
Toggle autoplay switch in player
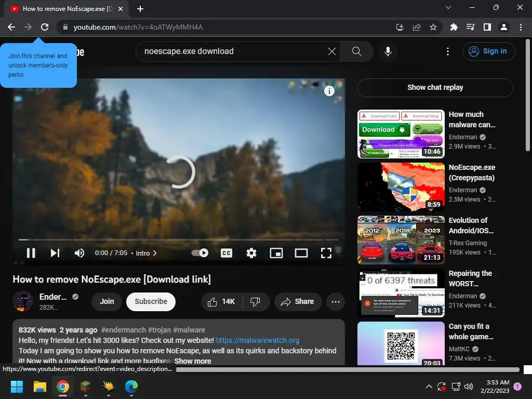coord(200,253)
